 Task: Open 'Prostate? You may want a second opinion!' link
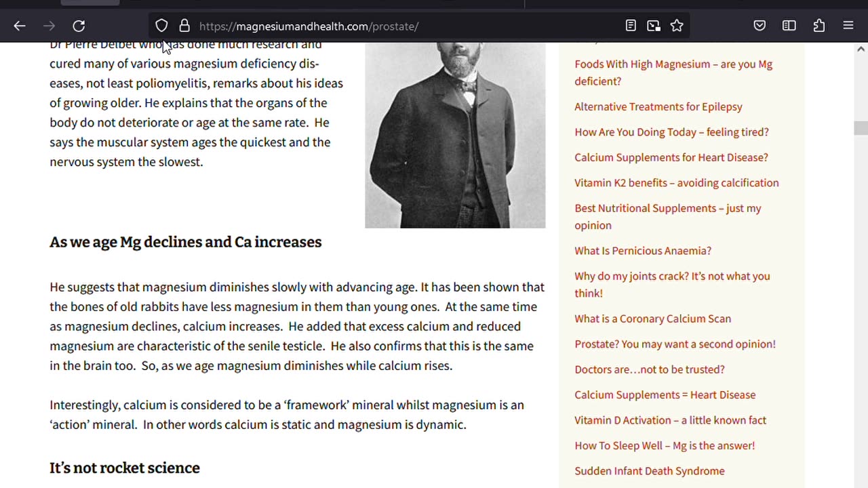point(675,344)
